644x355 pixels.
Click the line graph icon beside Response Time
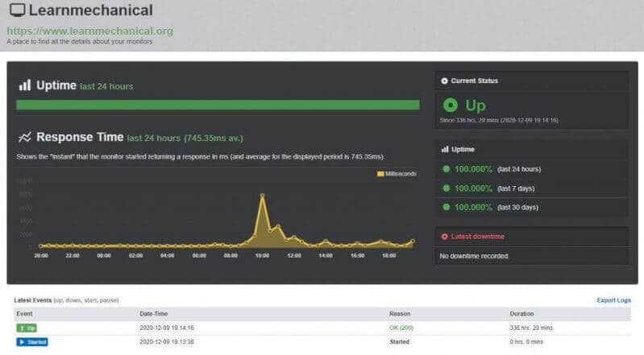pyautogui.click(x=25, y=137)
